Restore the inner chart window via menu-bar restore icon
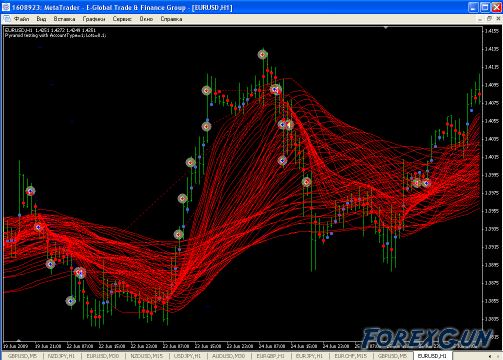This screenshot has width=503, height=360. coord(489,19)
